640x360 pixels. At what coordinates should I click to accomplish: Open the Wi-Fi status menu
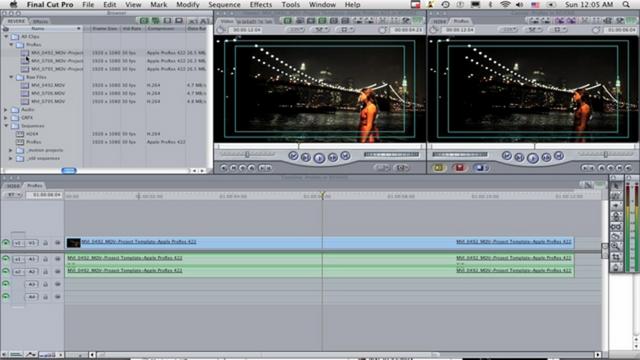coord(505,4)
